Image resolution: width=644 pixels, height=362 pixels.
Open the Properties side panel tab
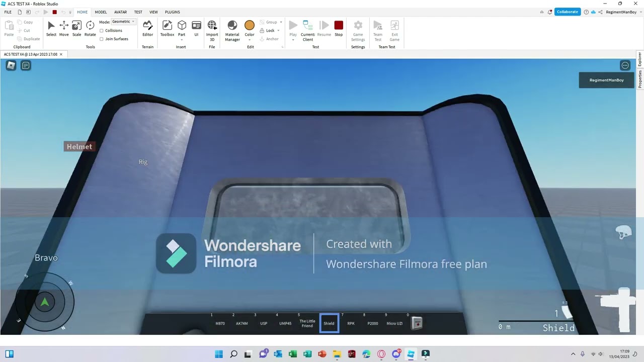pos(640,79)
